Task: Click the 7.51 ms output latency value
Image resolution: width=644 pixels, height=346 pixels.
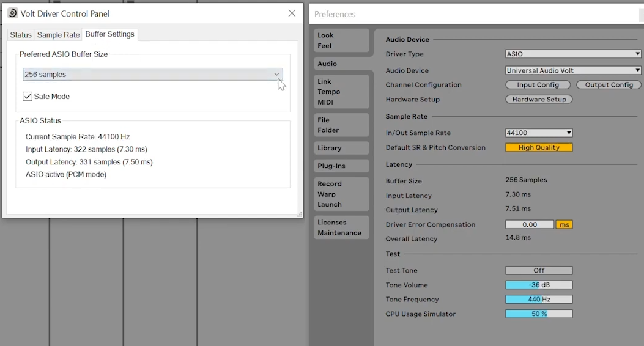Action: pyautogui.click(x=518, y=208)
